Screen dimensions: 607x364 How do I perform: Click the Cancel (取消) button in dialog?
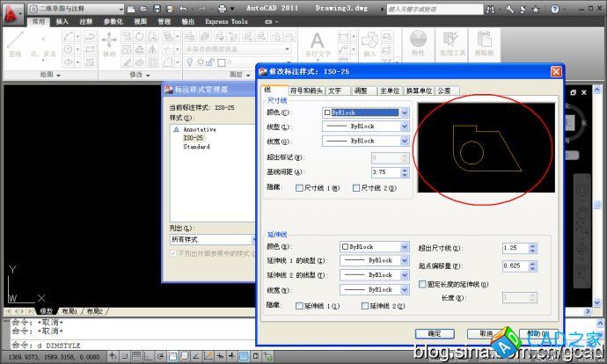click(484, 333)
